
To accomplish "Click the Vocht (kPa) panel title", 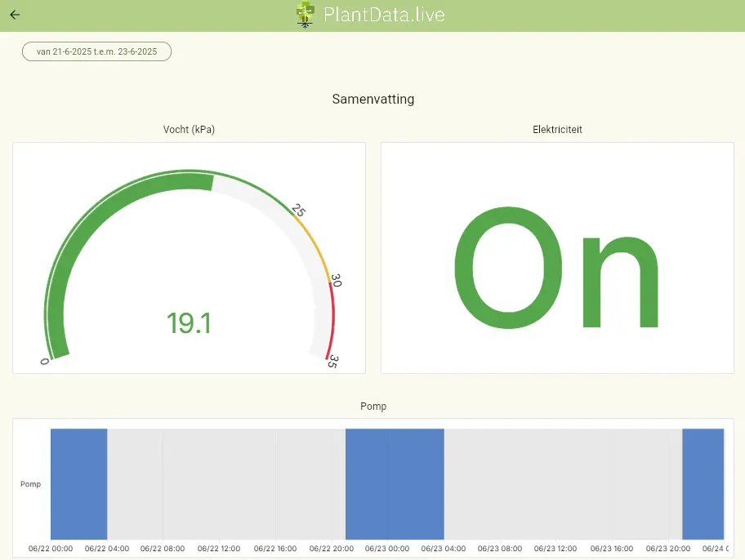I will pos(189,129).
